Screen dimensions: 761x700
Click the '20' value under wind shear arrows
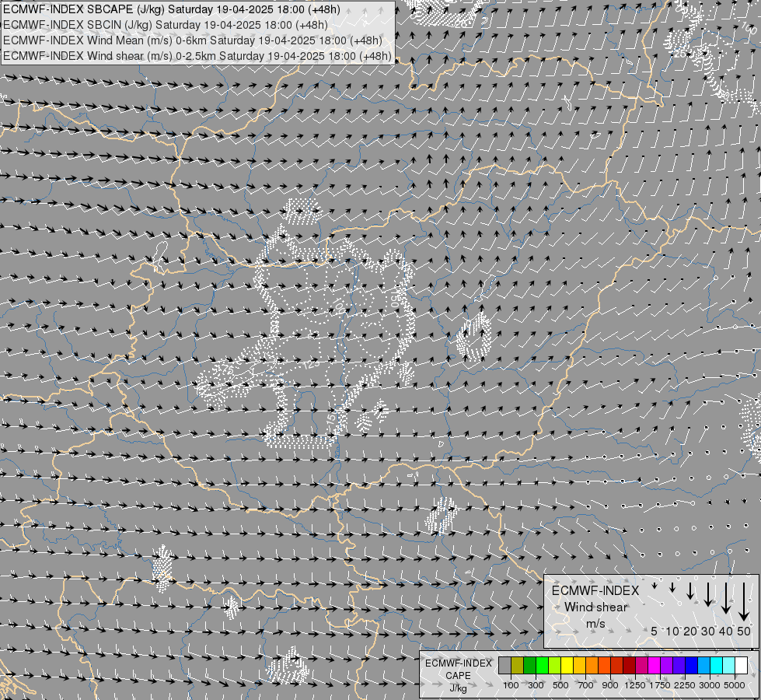689,631
